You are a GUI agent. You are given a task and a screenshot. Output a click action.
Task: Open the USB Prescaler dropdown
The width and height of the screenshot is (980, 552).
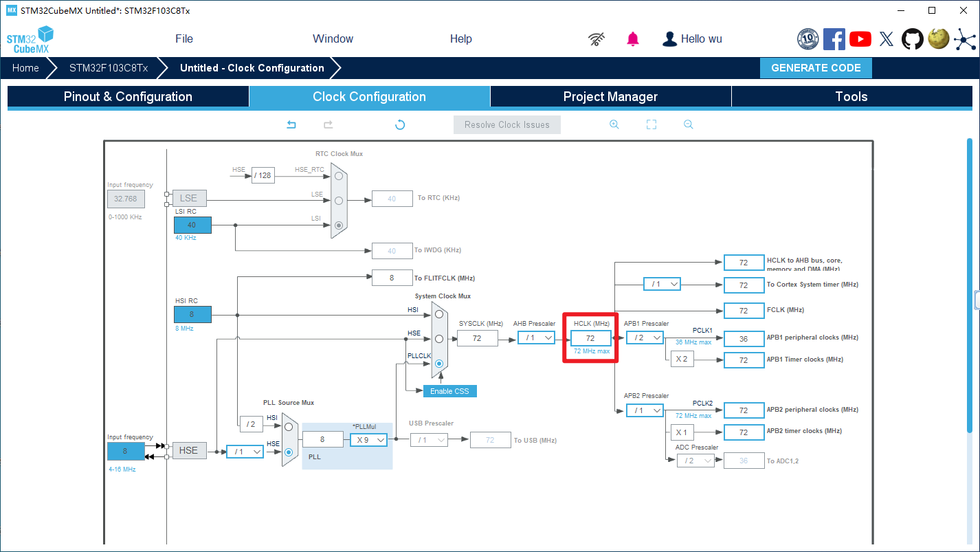coord(430,440)
